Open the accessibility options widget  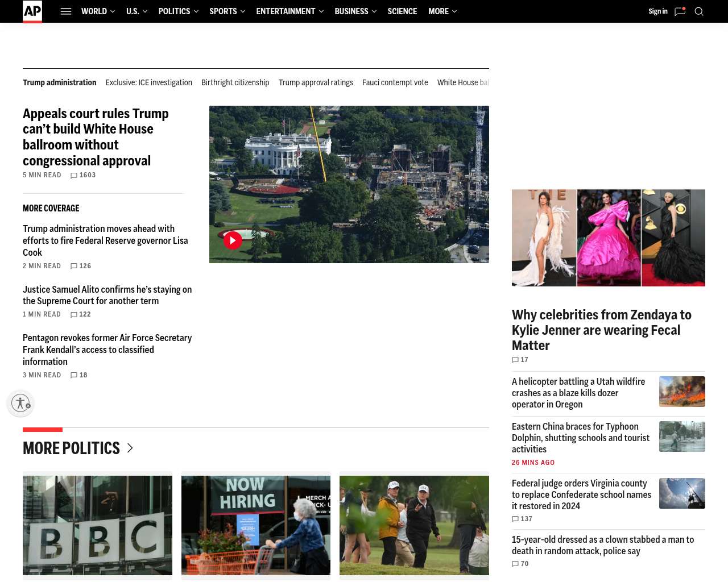21,403
